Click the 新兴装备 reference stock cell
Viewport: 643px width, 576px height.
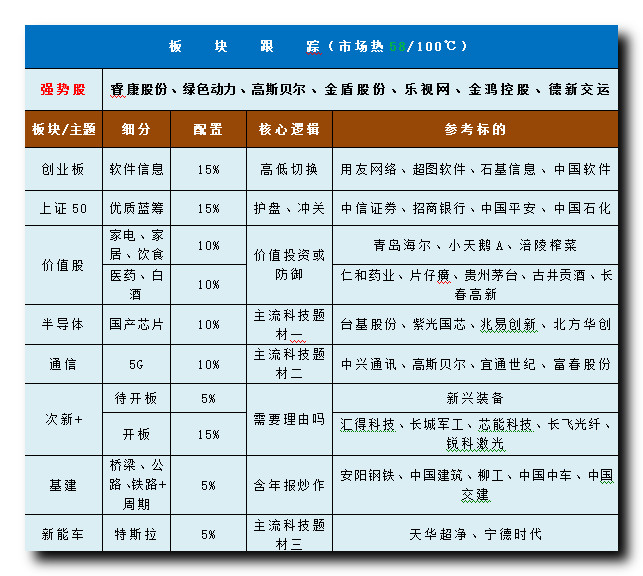pos(476,398)
